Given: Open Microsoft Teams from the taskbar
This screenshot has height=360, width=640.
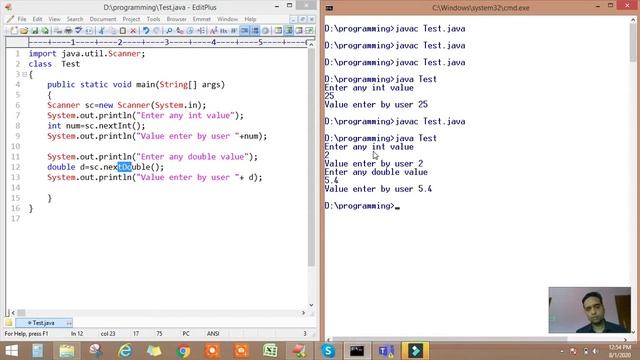Looking at the screenshot, I should [x=386, y=351].
